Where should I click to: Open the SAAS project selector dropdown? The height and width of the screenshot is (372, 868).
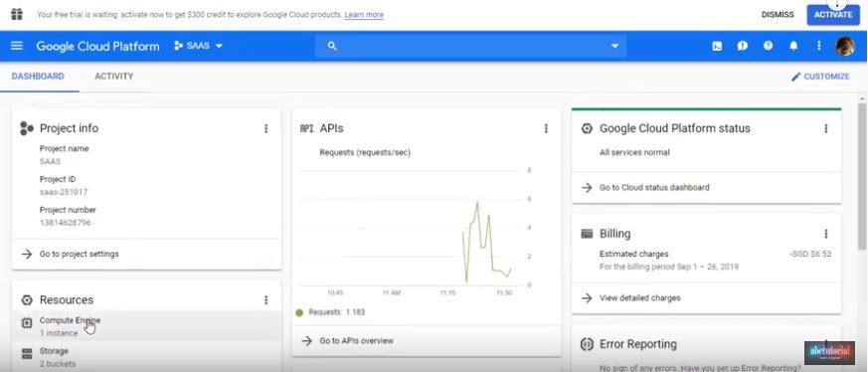pyautogui.click(x=198, y=46)
